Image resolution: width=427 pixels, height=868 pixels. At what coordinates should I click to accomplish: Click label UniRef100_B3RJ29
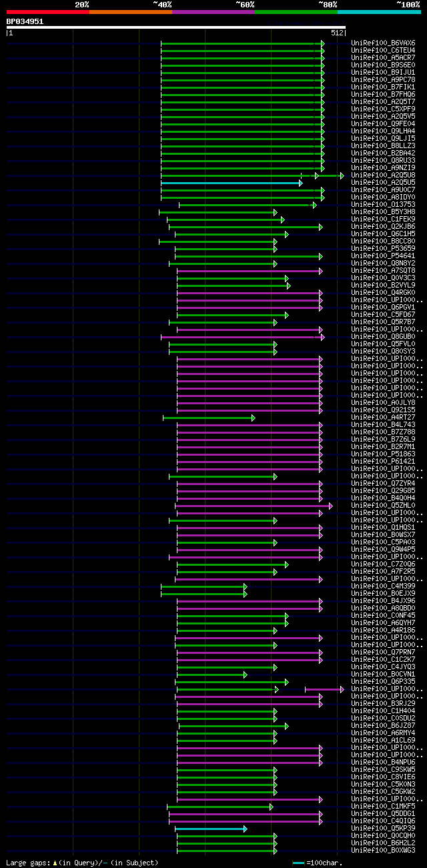tap(383, 704)
